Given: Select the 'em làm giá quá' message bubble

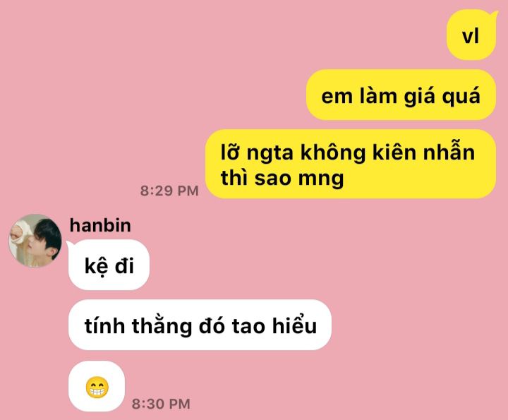Looking at the screenshot, I should pos(401,95).
